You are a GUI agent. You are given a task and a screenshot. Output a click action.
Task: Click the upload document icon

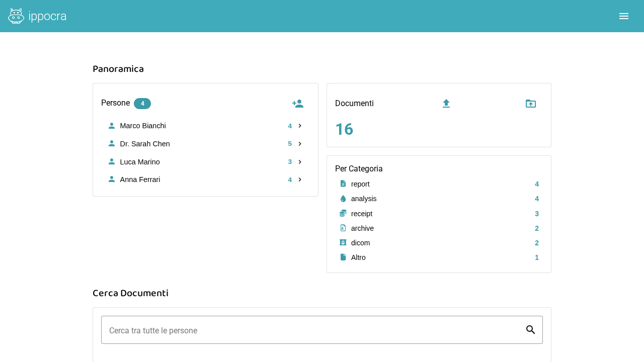[x=446, y=104]
